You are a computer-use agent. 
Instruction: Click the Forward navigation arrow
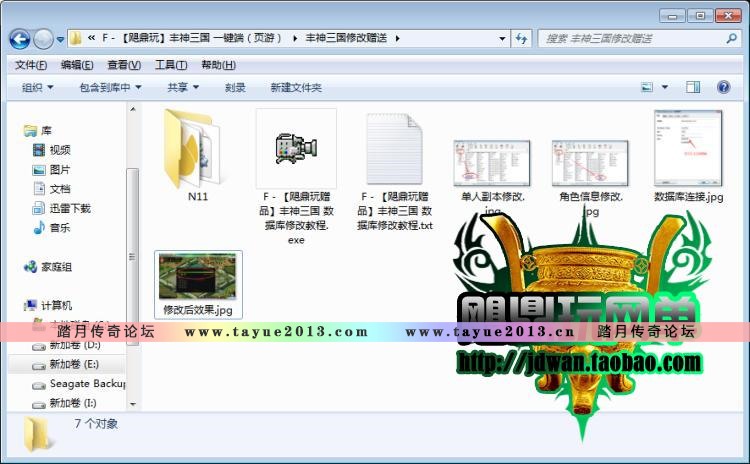point(44,39)
